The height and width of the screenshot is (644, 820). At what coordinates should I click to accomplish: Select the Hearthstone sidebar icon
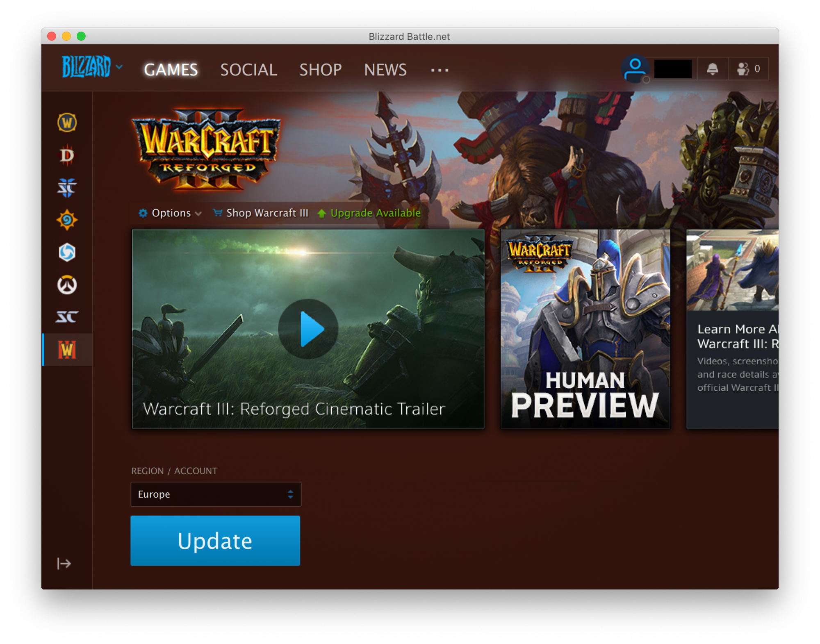pyautogui.click(x=67, y=220)
